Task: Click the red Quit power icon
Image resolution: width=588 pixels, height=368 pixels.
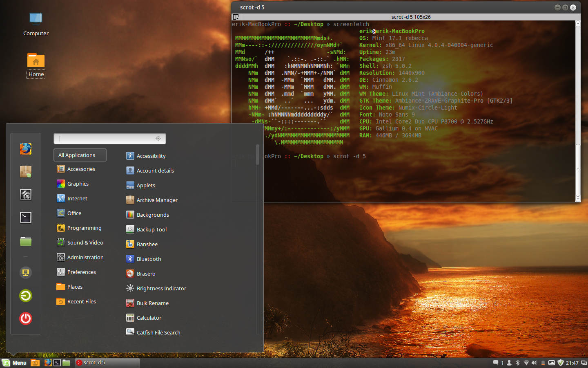Action: click(x=26, y=319)
